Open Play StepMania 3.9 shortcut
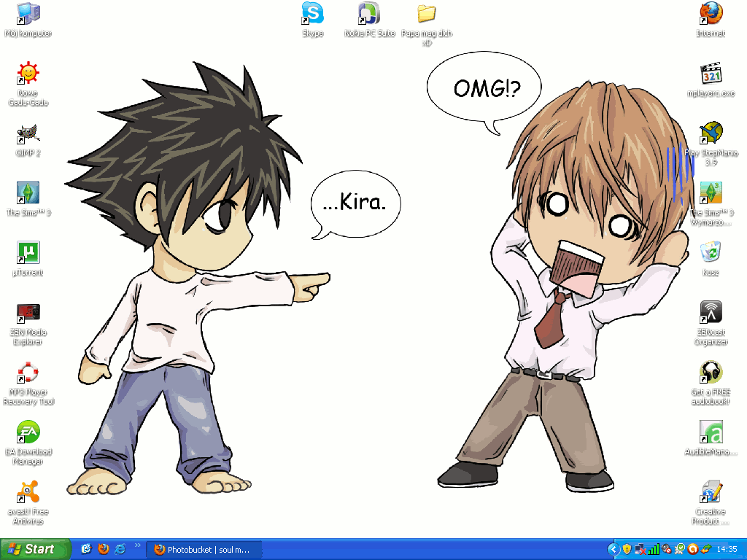The height and width of the screenshot is (560, 747). pyautogui.click(x=711, y=133)
